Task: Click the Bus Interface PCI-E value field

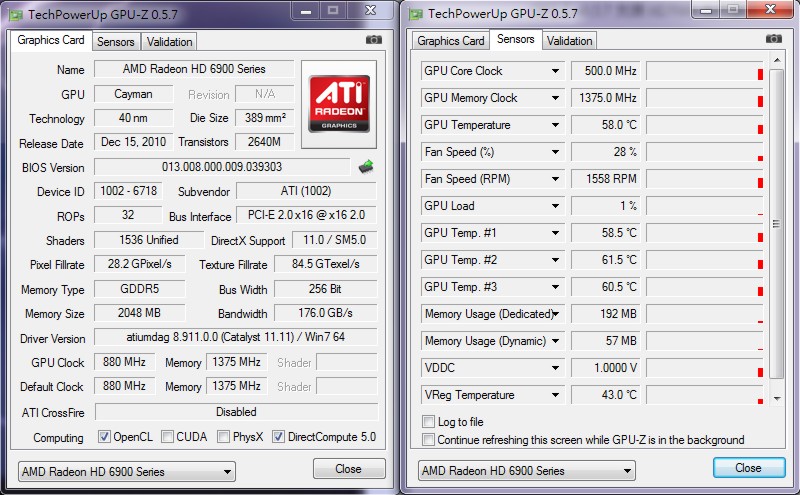Action: [307, 215]
